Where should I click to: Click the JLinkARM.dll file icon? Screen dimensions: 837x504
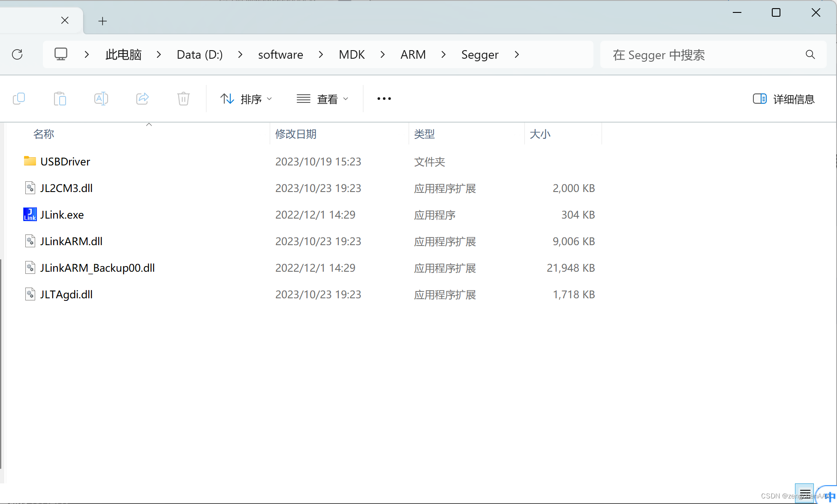click(30, 241)
